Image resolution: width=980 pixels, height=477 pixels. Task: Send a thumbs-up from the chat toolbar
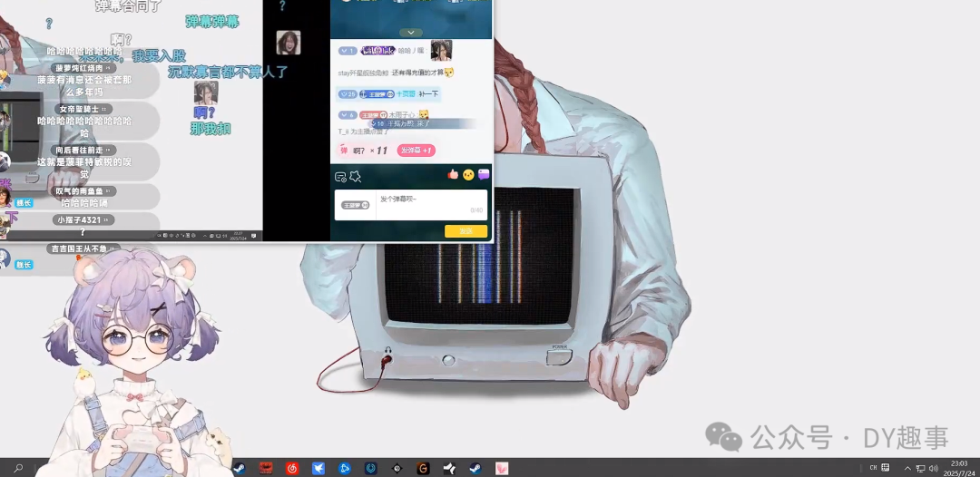[x=453, y=174]
